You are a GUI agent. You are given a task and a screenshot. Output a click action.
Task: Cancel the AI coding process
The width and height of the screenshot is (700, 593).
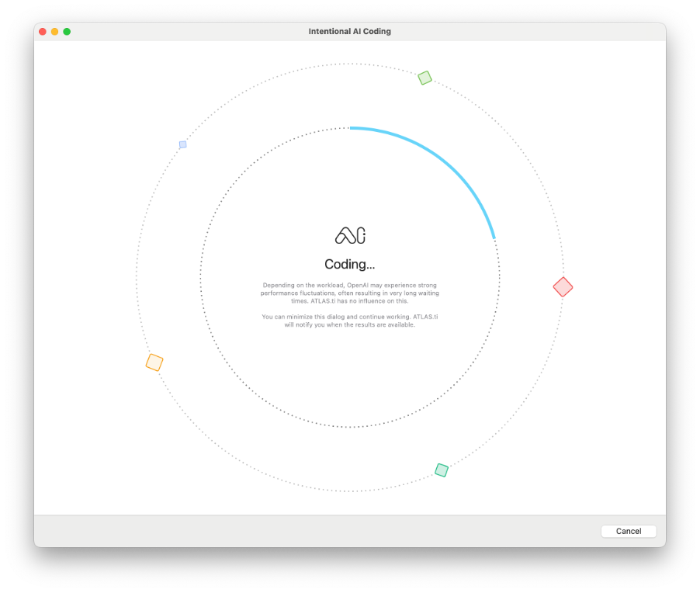pos(628,531)
